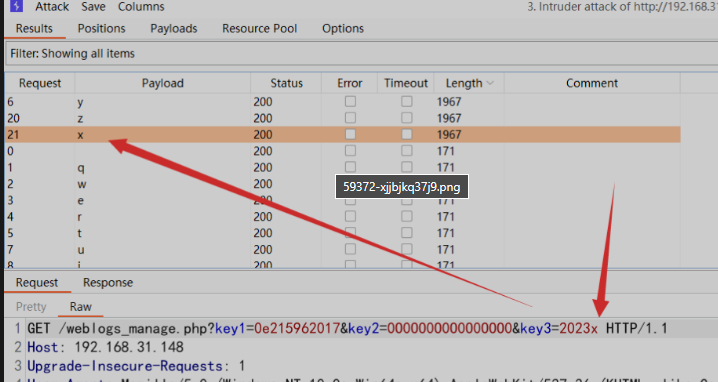Toggle Timeout checkbox for payload z row

(x=407, y=118)
